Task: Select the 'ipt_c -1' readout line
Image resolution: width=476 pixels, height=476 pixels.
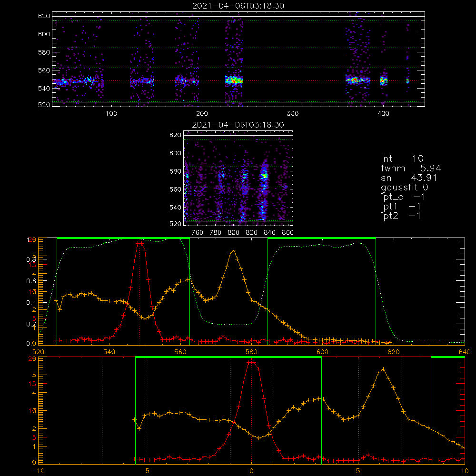Action: point(403,197)
